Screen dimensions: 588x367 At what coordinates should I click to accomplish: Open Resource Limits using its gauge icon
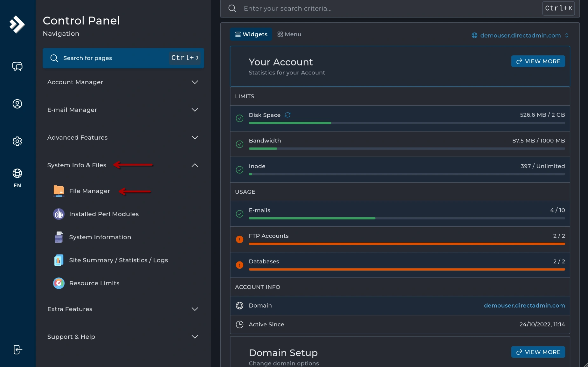tap(59, 283)
